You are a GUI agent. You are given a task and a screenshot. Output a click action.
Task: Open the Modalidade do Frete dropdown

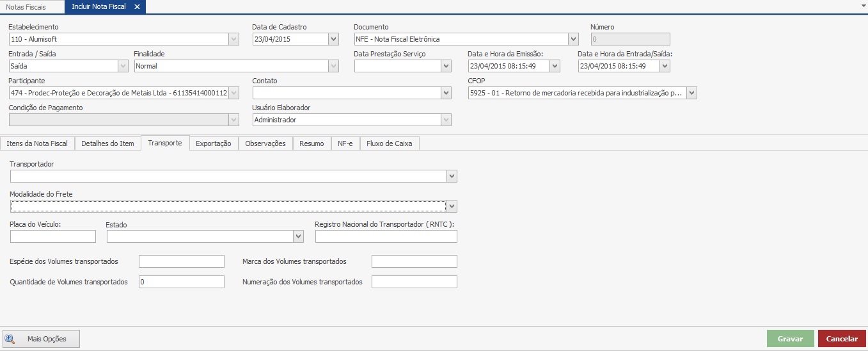pos(452,206)
